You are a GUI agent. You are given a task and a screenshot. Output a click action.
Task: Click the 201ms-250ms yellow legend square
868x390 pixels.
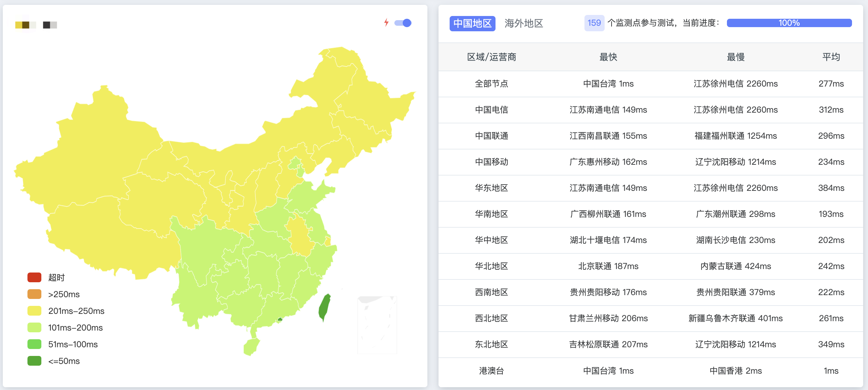[34, 310]
